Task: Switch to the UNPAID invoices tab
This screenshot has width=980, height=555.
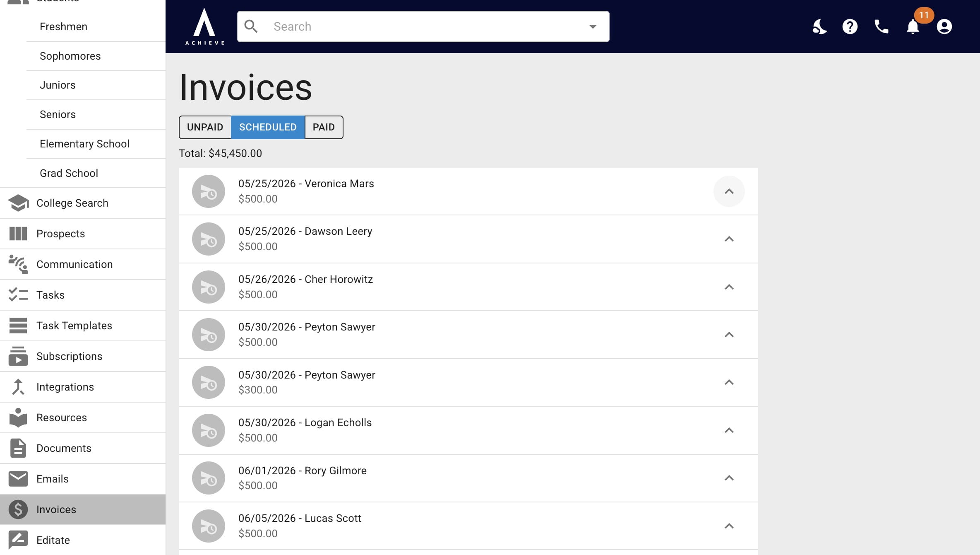Action: (x=205, y=127)
